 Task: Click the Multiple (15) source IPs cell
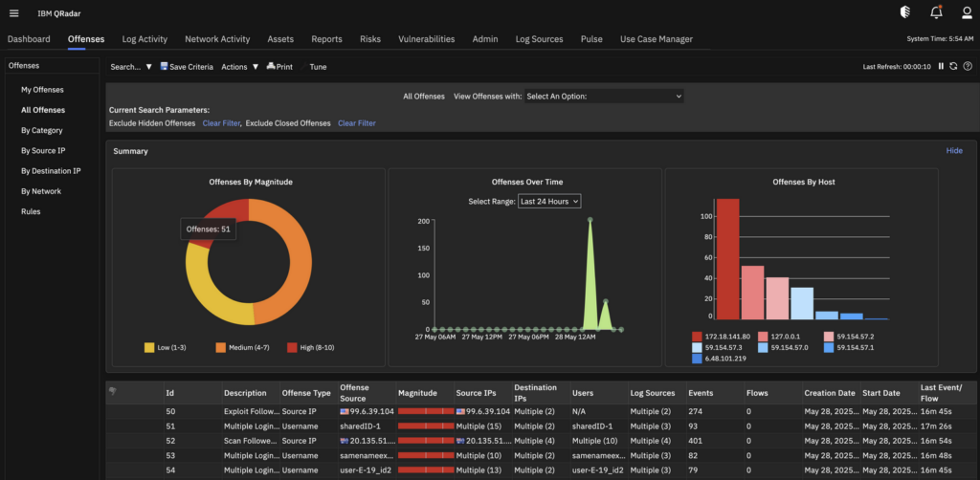tap(479, 426)
